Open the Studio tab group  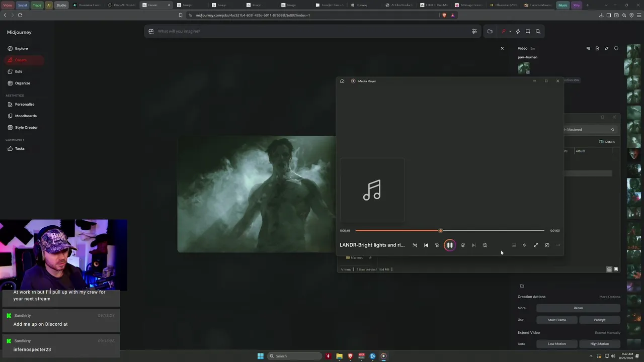coord(61,5)
